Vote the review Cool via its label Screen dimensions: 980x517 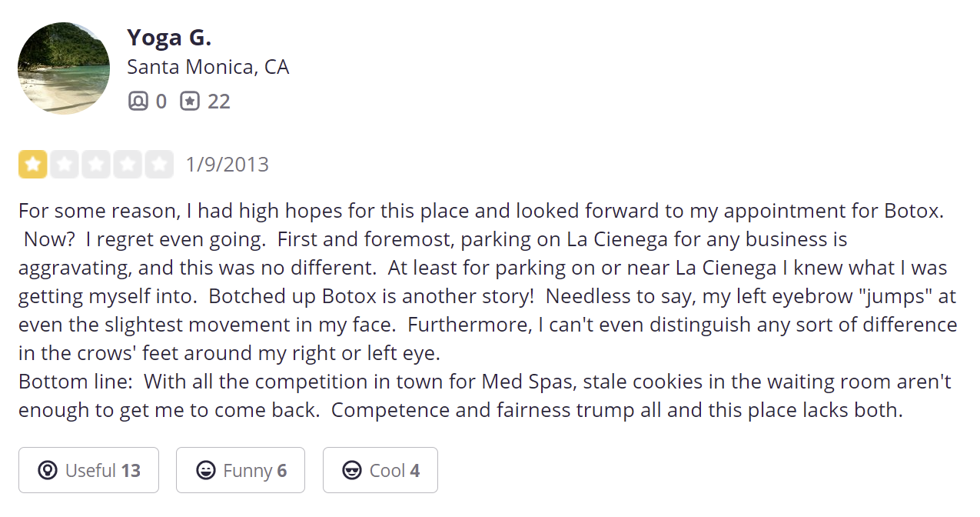[387, 470]
